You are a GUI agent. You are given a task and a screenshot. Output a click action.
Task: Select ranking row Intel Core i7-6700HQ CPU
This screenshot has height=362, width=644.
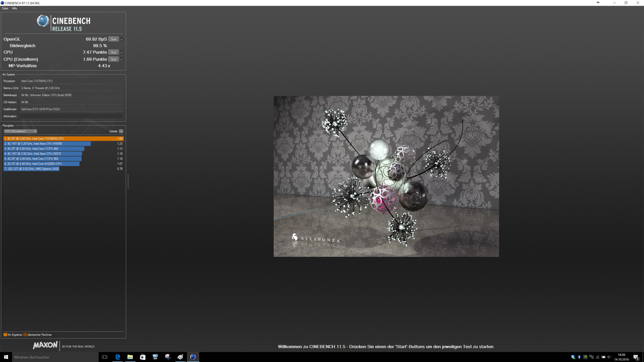[x=63, y=138]
